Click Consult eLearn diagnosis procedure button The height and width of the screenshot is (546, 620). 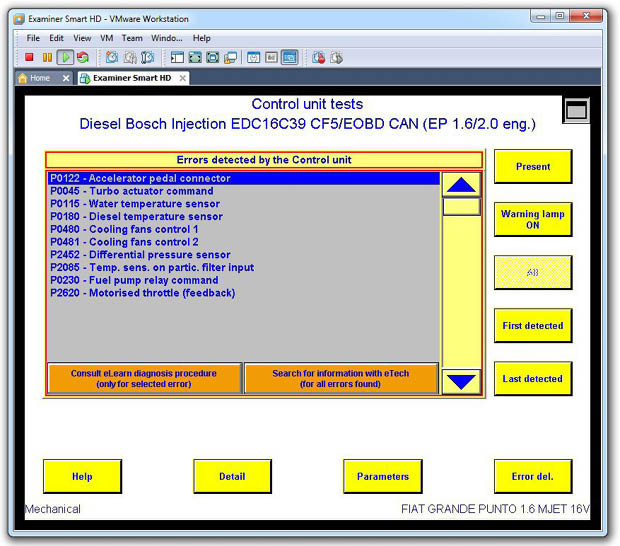144,378
